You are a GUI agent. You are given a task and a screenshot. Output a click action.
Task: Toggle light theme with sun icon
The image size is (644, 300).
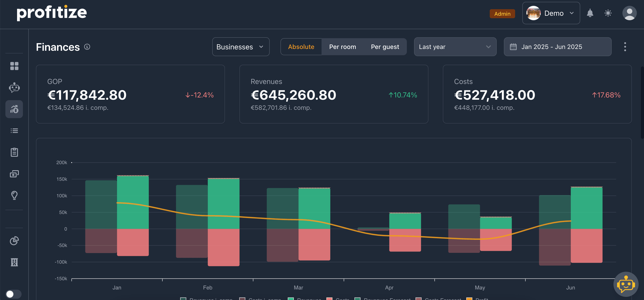[608, 13]
